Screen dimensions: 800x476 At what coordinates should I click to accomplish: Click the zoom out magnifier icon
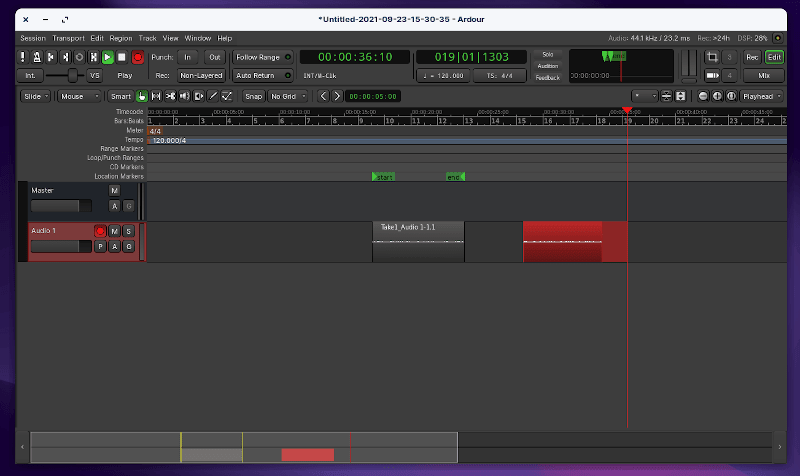(x=703, y=96)
